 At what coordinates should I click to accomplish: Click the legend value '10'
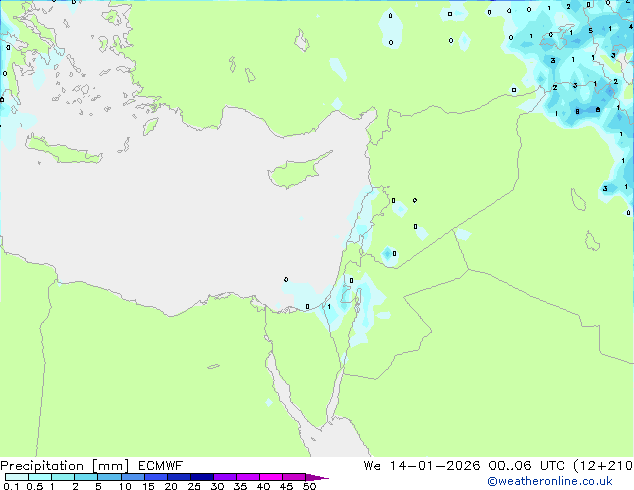click(x=125, y=486)
